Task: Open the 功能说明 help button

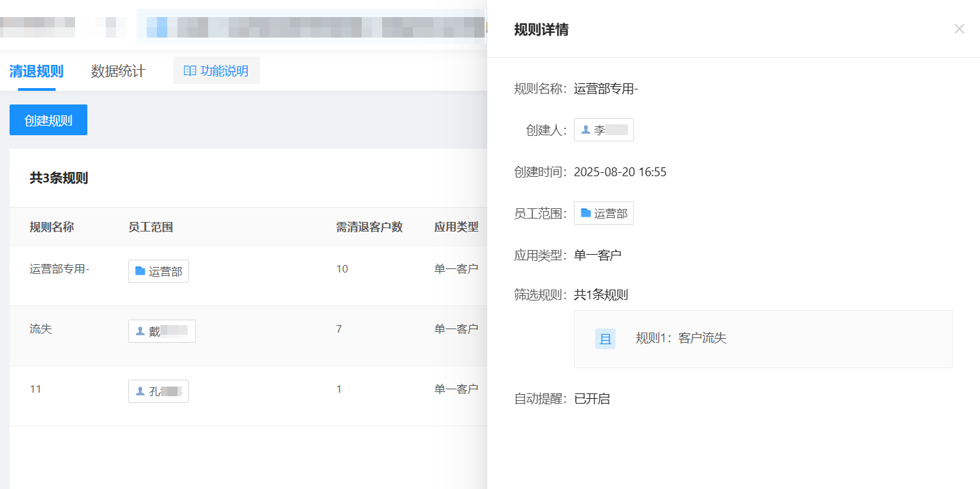Action: point(216,71)
